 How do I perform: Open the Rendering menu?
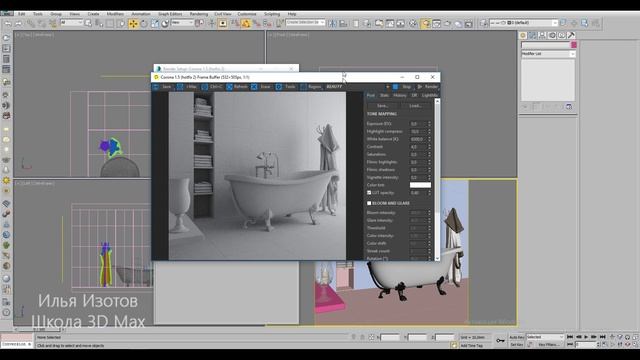coord(198,14)
